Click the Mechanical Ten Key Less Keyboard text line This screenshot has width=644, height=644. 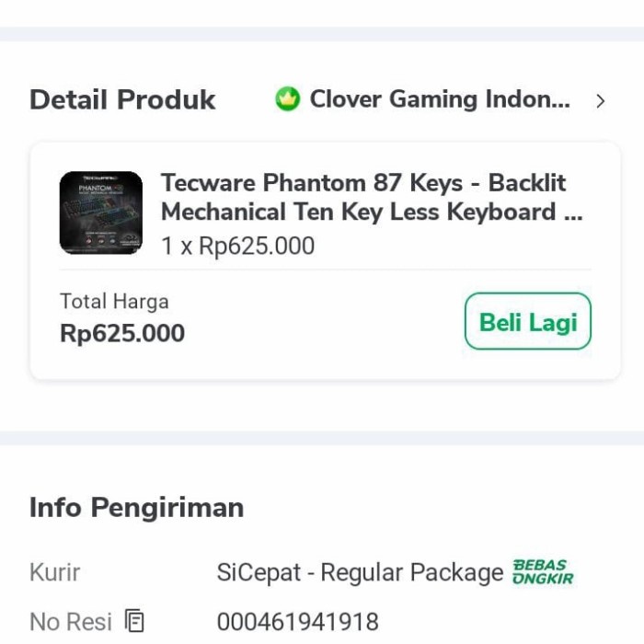pos(372,212)
